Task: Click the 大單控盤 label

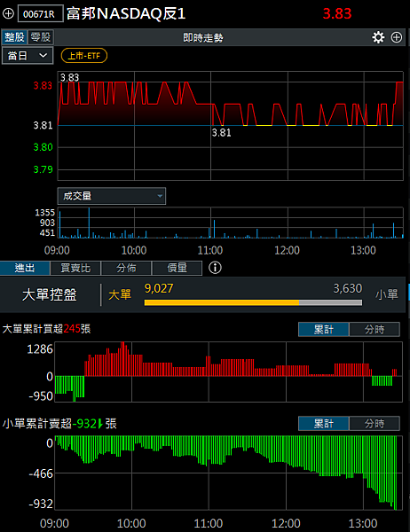Action: point(50,294)
